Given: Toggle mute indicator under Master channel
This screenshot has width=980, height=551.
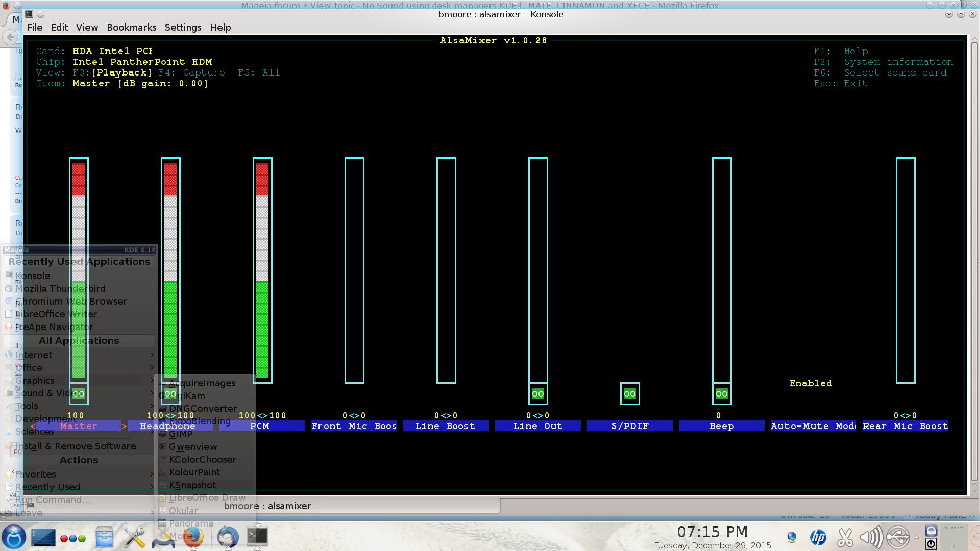Looking at the screenshot, I should (79, 394).
